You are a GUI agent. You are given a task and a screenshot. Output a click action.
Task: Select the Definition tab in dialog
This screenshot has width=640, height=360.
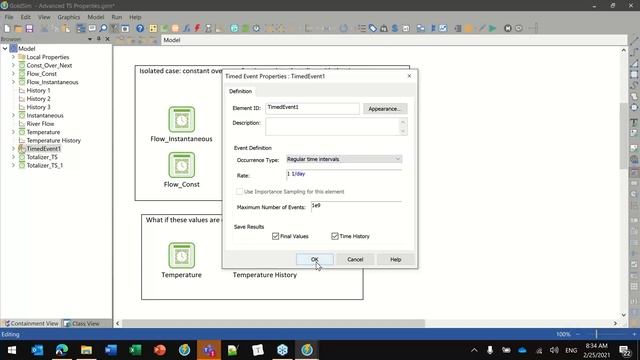(x=240, y=91)
